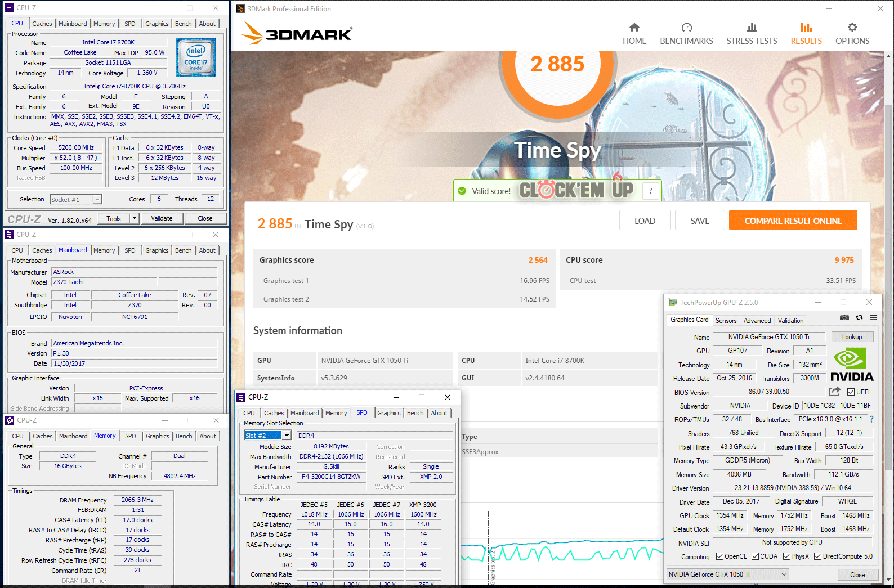Open Benchmarks via the gauge icon
Image resolution: width=894 pixels, height=588 pixels.
(x=686, y=28)
